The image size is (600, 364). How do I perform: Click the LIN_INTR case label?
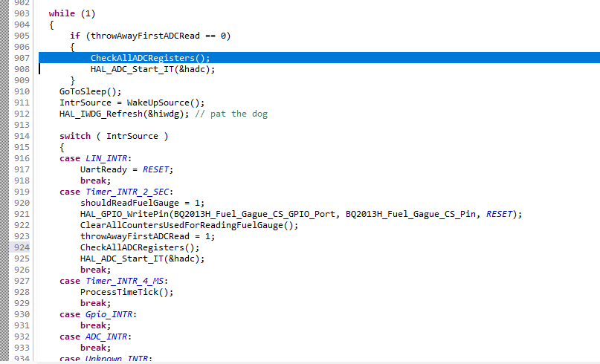(107, 158)
